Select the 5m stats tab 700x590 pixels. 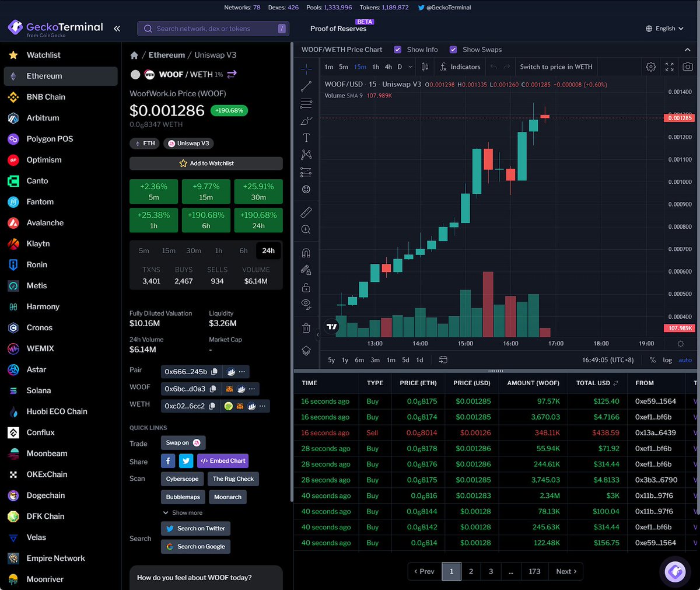(x=143, y=250)
